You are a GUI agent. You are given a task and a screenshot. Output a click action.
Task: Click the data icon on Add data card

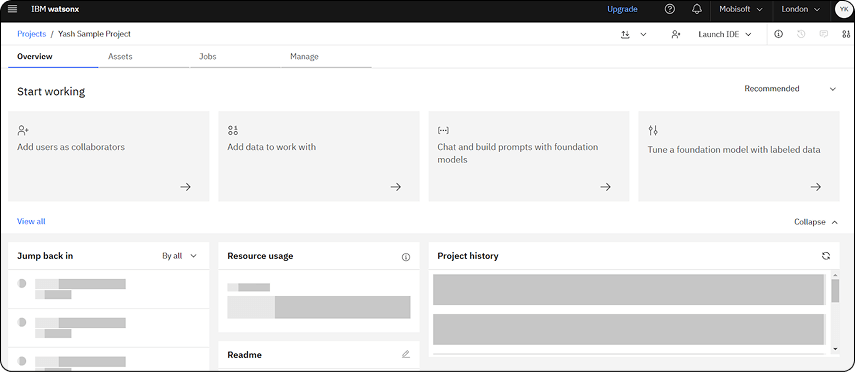coord(233,130)
